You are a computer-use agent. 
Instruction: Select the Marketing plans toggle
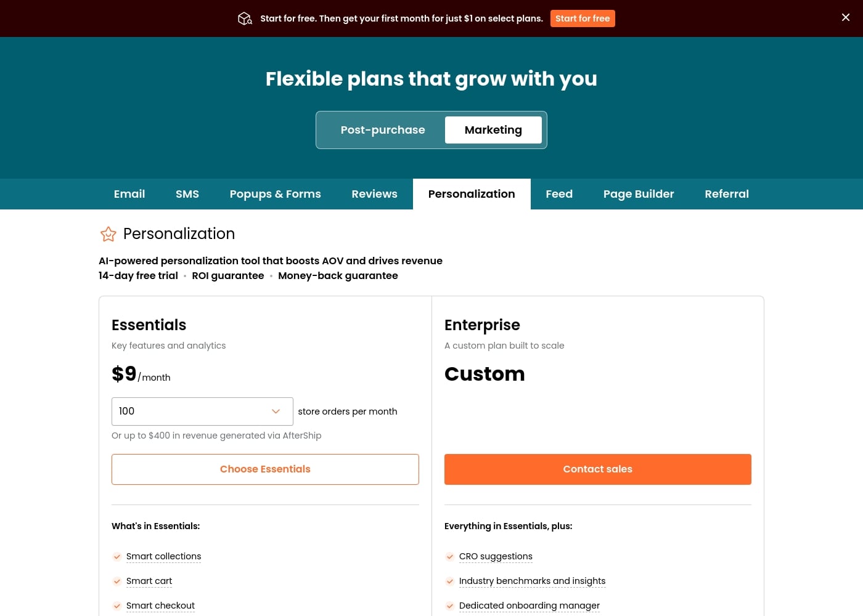pos(493,130)
